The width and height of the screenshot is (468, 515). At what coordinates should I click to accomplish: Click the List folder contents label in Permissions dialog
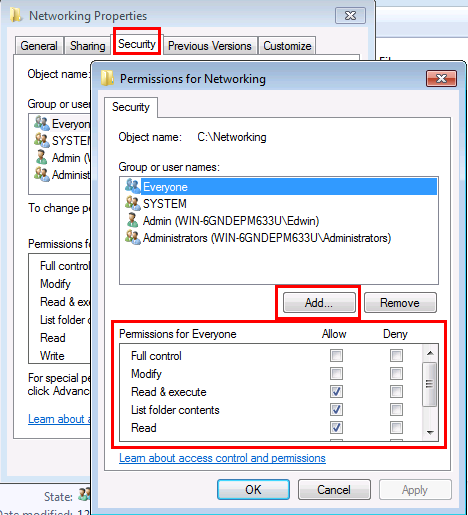tap(175, 410)
